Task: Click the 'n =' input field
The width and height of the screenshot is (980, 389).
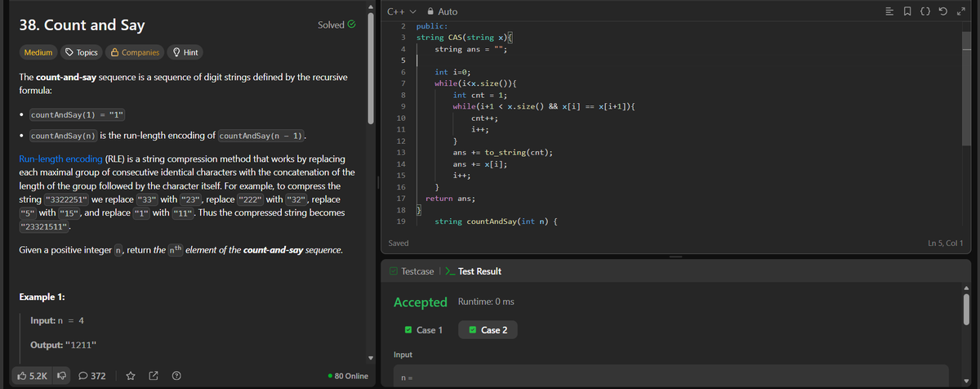Action: click(x=670, y=376)
